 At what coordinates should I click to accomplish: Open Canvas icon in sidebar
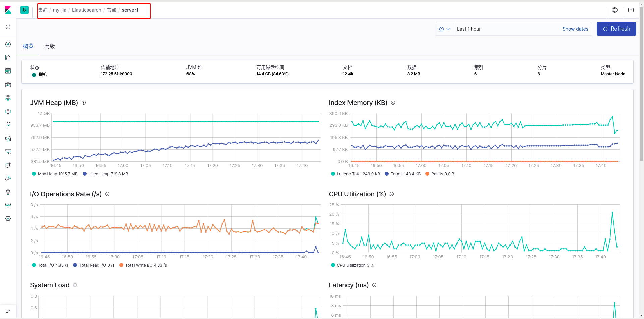coord(8,85)
